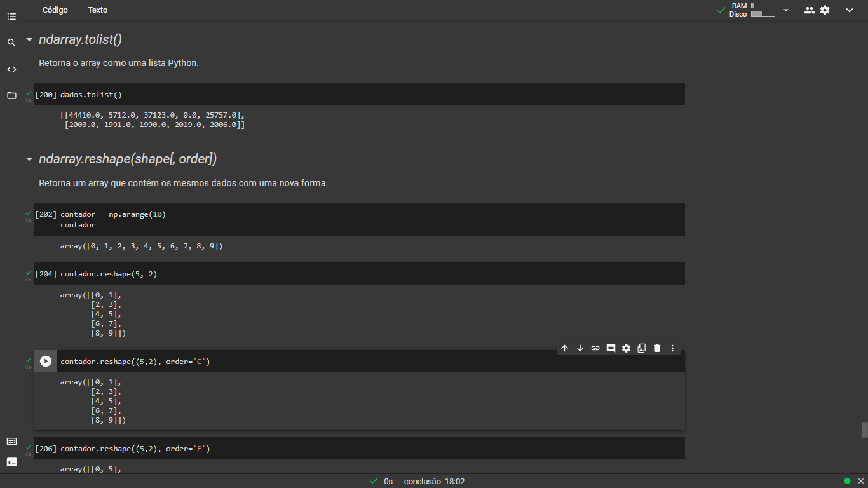Open more cell actions three-dot menu
Viewport: 868px width, 488px height.
[672, 348]
